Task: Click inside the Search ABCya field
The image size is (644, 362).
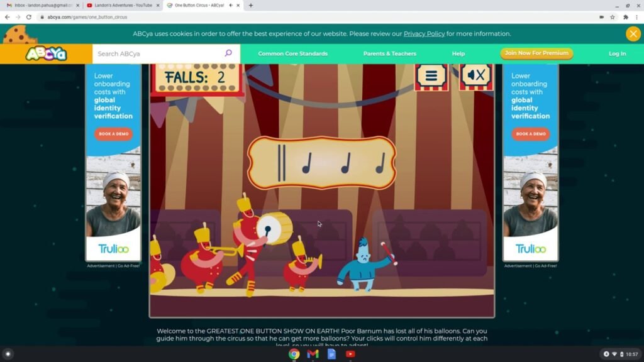Action: [157, 53]
